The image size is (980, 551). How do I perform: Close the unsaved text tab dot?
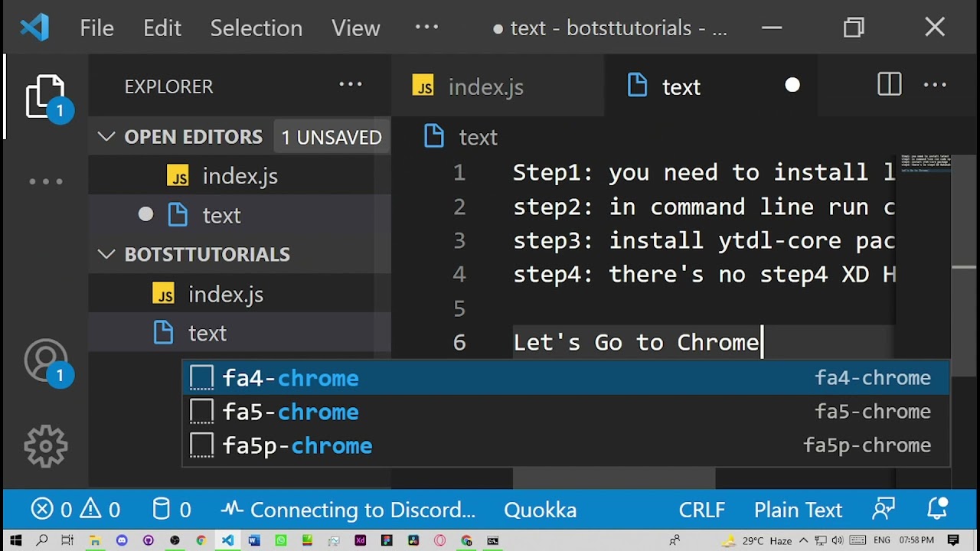(792, 85)
